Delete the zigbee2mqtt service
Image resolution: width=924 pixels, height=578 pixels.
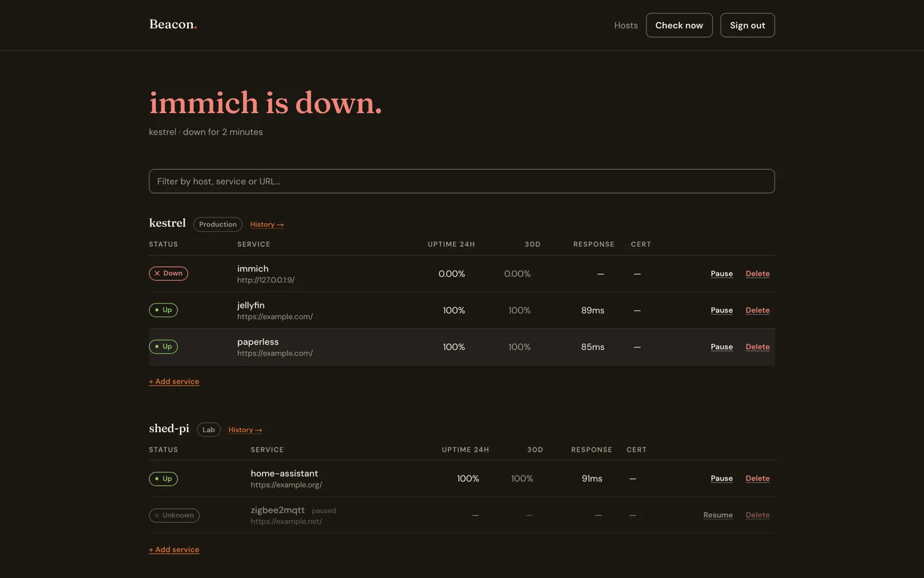pyautogui.click(x=758, y=515)
